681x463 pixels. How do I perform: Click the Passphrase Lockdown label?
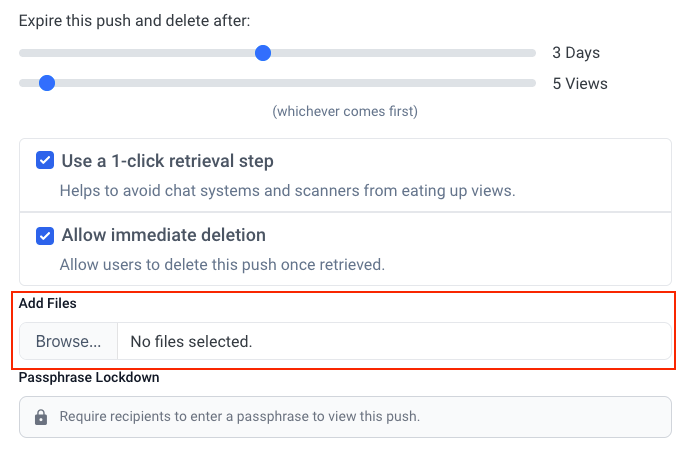89,377
